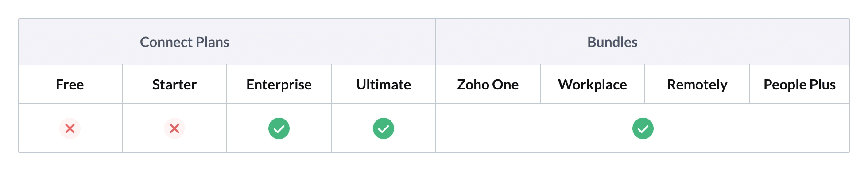This screenshot has width=868, height=171.
Task: Choose the Ultimate column heading
Action: pos(384,85)
